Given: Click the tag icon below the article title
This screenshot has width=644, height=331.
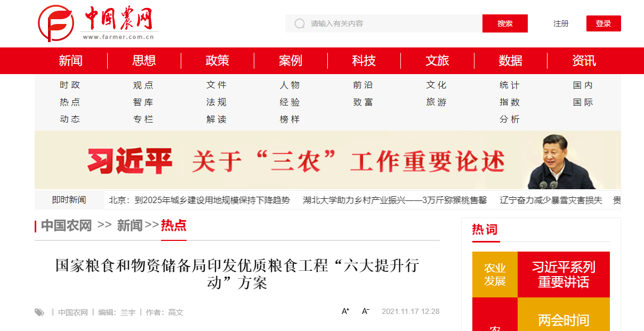Looking at the screenshot, I should pyautogui.click(x=39, y=312).
